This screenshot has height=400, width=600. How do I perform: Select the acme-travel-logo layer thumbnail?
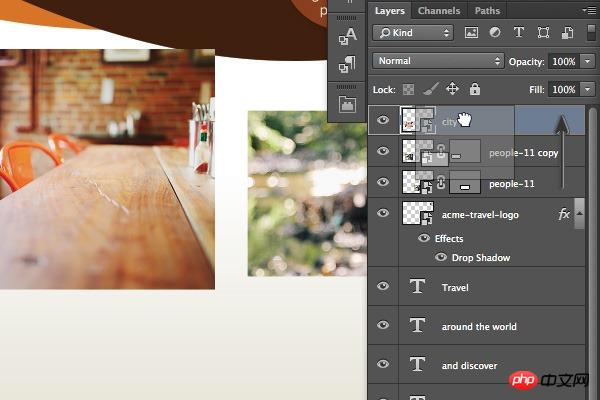pos(418,213)
